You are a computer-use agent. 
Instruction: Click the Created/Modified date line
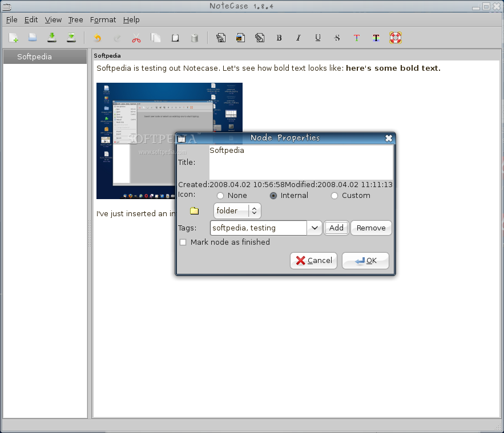click(x=285, y=185)
